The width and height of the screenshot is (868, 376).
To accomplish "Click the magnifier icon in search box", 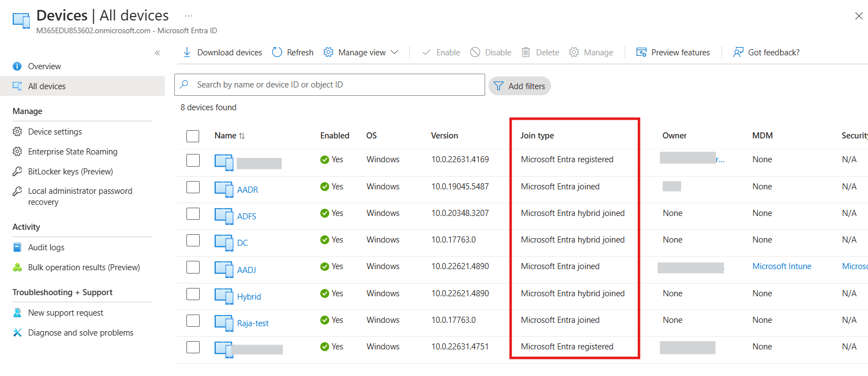I will 184,84.
